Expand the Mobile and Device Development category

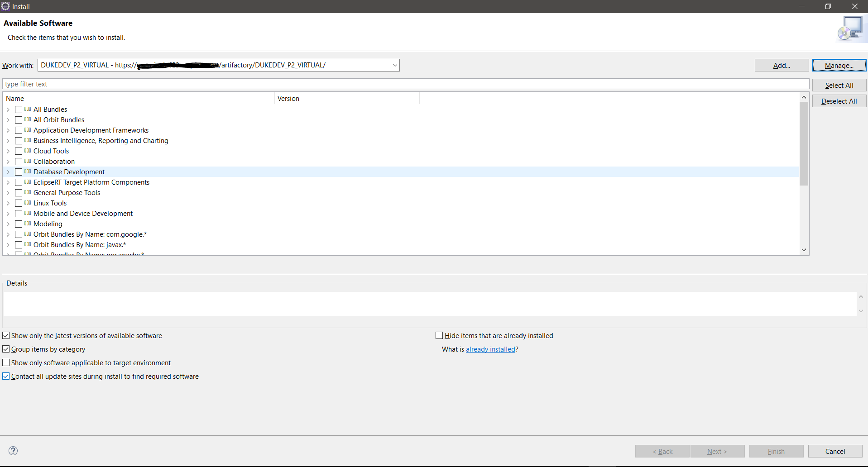click(x=8, y=214)
